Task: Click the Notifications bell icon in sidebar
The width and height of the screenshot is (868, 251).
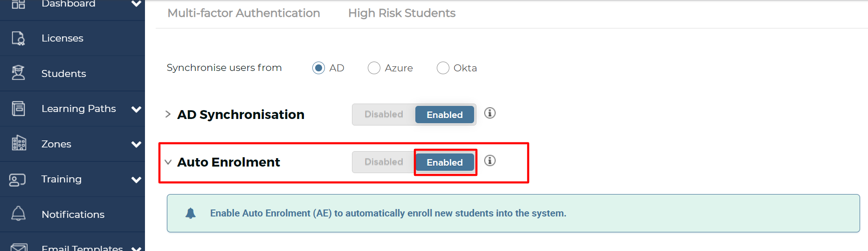Action: pyautogui.click(x=18, y=214)
